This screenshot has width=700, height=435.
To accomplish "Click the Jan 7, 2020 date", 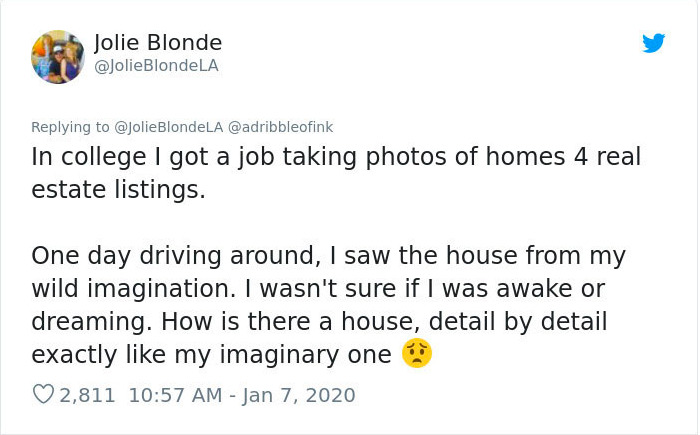I will pos(299,395).
